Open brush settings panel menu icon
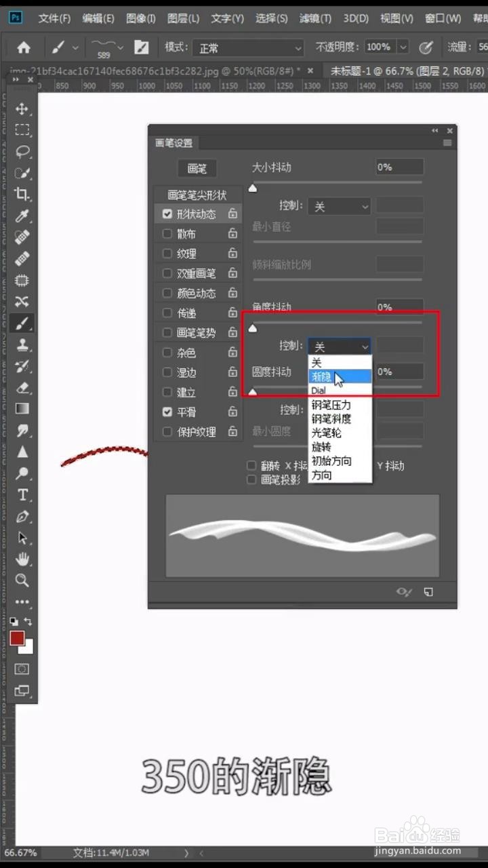 pyautogui.click(x=447, y=143)
